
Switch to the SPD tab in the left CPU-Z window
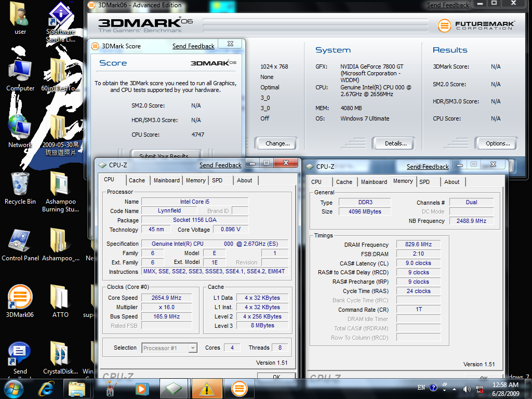(217, 180)
